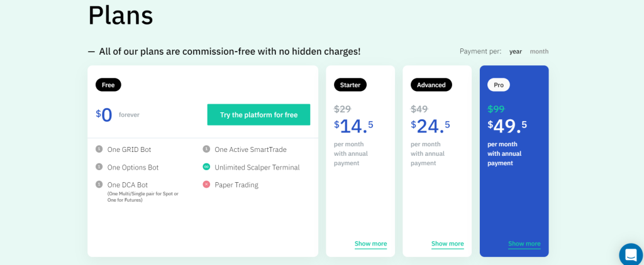Expand Show more on the Pro plan
Image resolution: width=644 pixels, height=265 pixels.
click(x=524, y=244)
